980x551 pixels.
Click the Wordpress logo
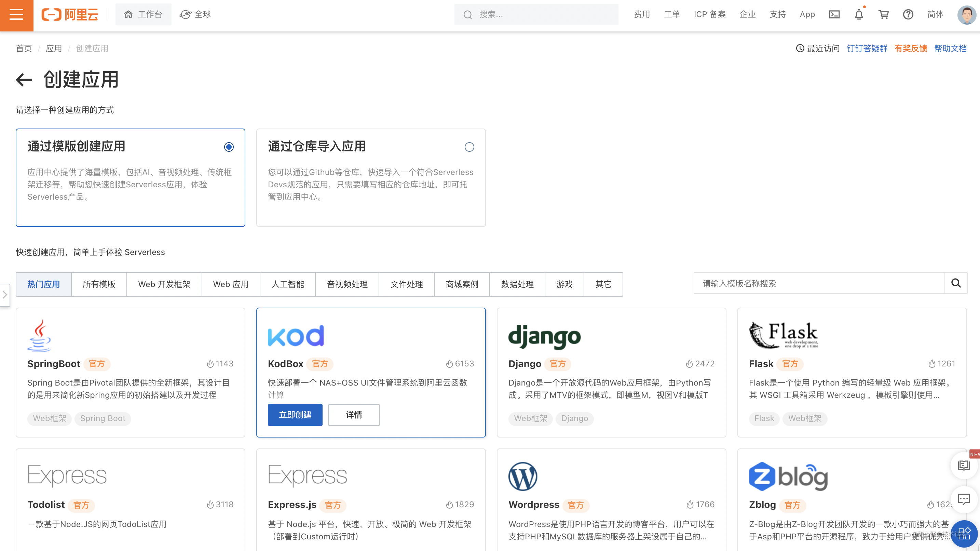(523, 476)
